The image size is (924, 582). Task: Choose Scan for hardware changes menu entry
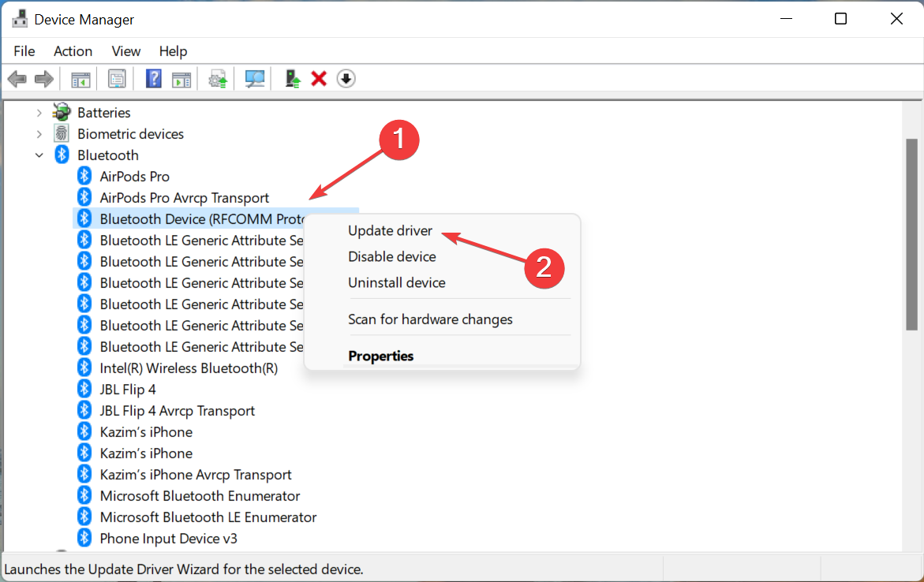click(x=430, y=319)
